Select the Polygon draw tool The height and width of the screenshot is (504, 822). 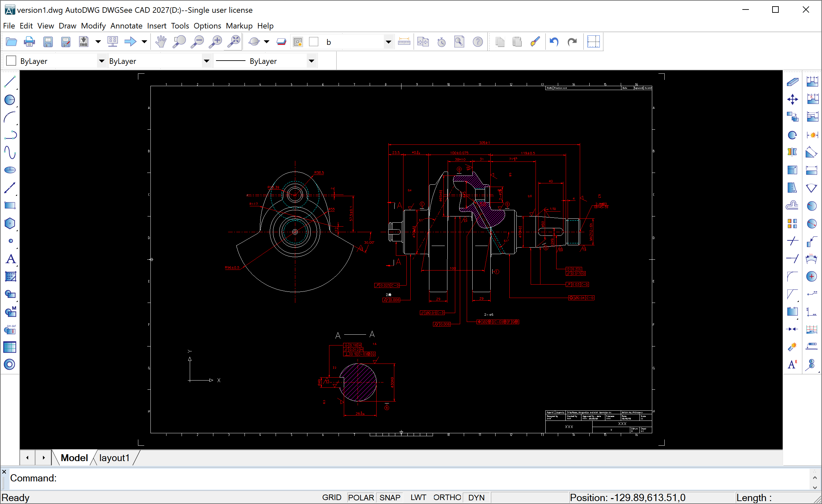[10, 223]
